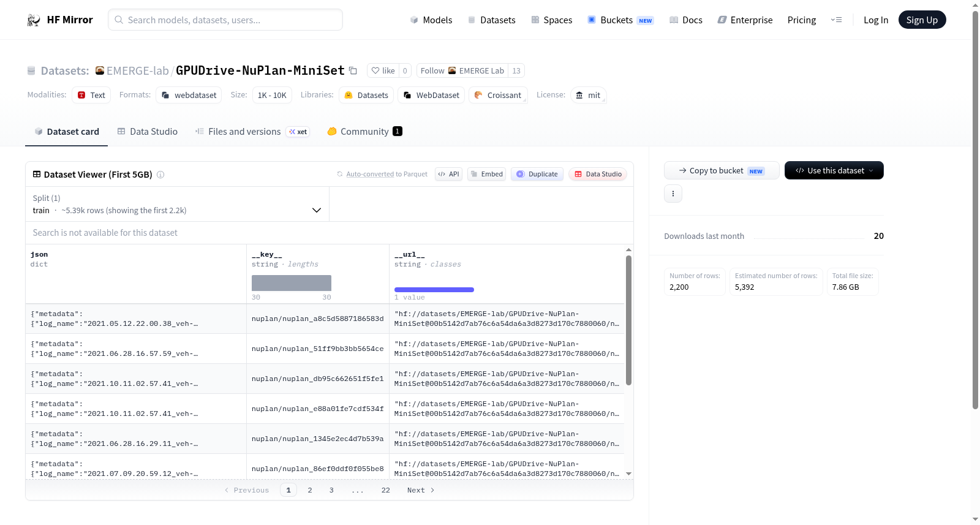Open the Pricing page

pyautogui.click(x=802, y=20)
